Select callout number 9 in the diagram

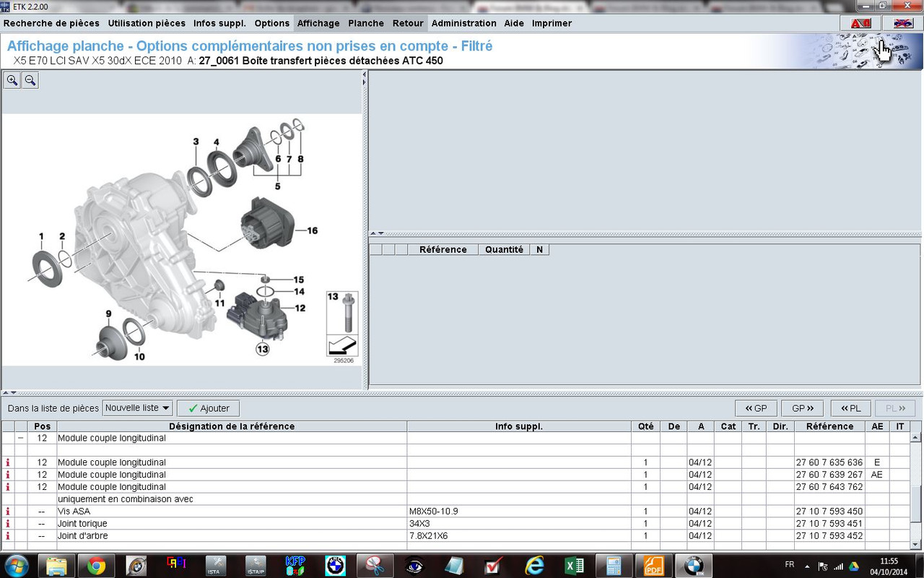tap(108, 314)
